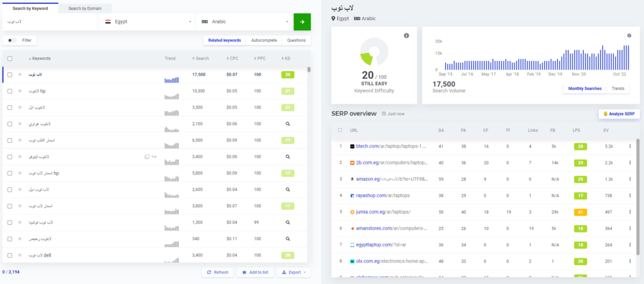Click the magnifier KD icon for لابتوب هواوي

287,124
